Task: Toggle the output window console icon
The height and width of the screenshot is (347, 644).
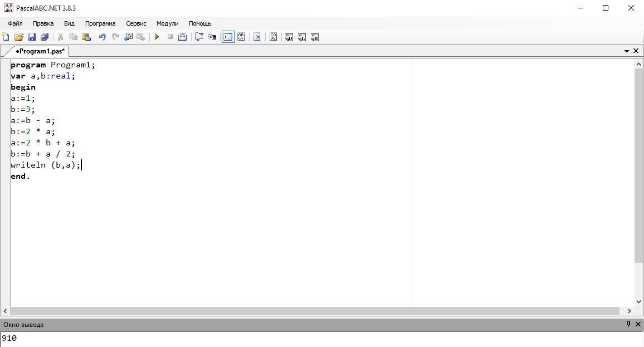Action: pos(228,37)
